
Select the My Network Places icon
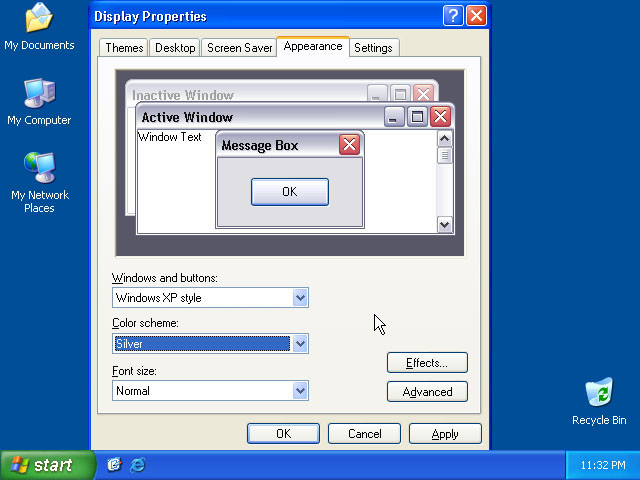(39, 183)
